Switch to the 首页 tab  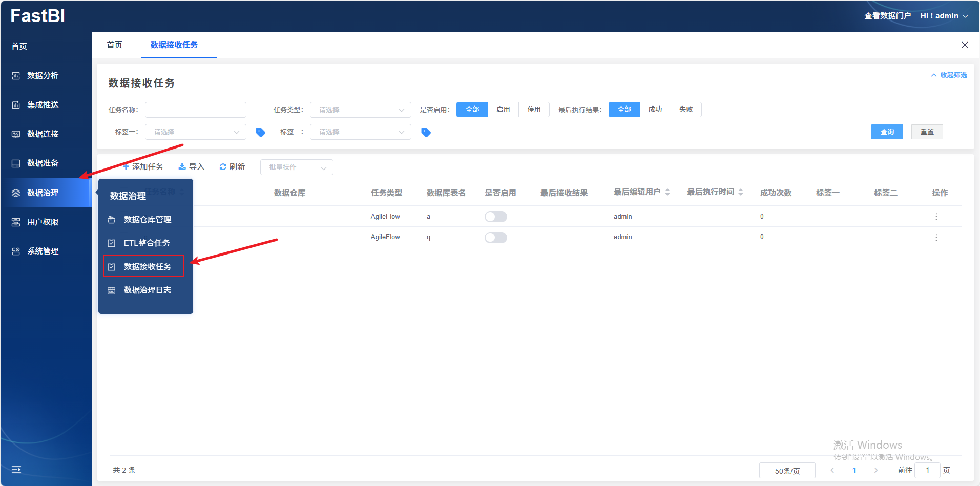pos(114,45)
